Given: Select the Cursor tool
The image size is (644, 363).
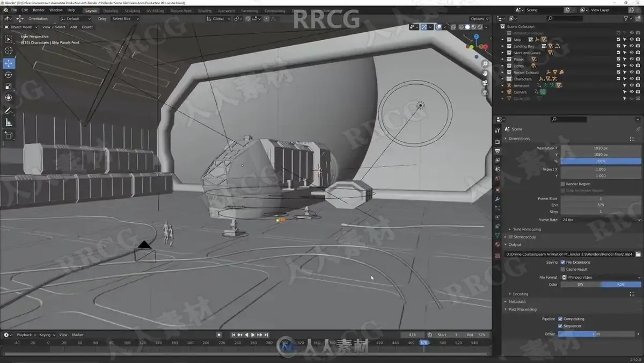Looking at the screenshot, I should tap(9, 50).
